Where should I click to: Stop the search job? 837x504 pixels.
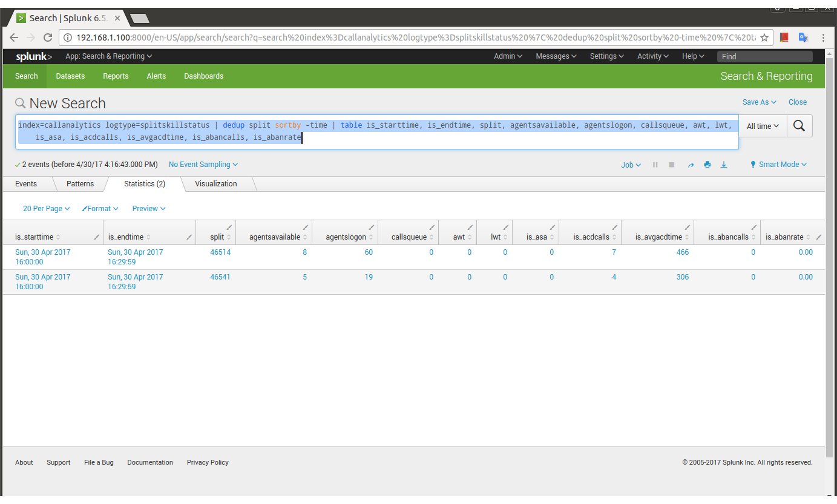click(x=671, y=165)
